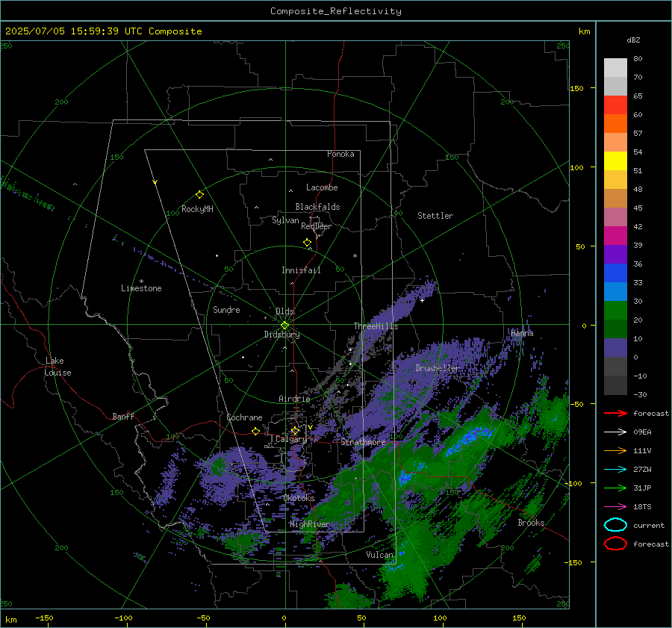The image size is (672, 628).
Task: Click the yellow diamond marker near RedDeer
Action: pyautogui.click(x=308, y=243)
